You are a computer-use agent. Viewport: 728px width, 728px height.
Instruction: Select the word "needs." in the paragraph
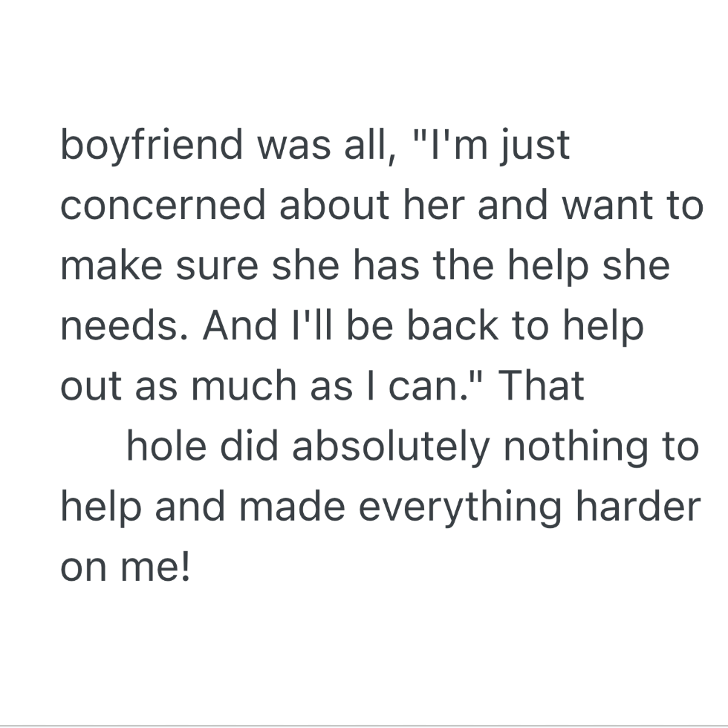(125, 326)
